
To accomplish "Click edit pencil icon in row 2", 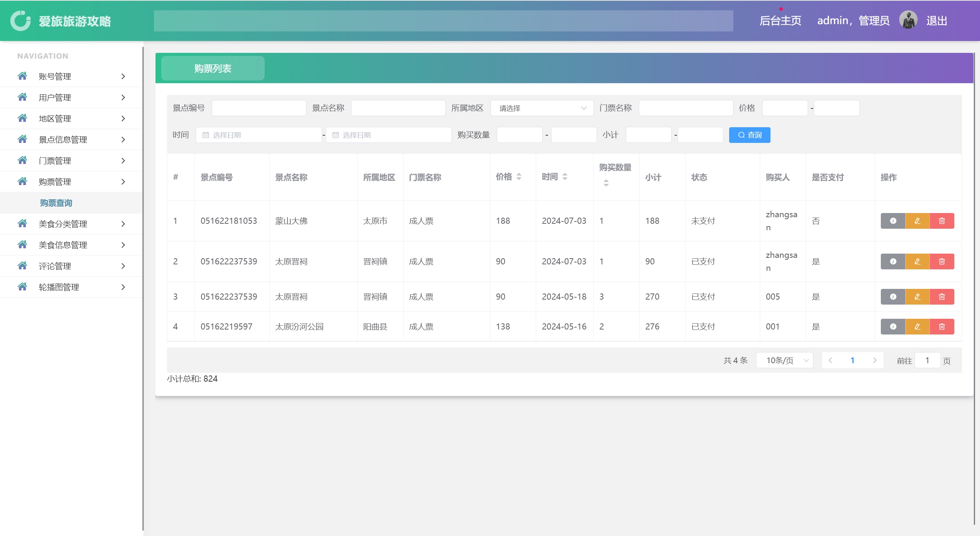I will click(917, 262).
